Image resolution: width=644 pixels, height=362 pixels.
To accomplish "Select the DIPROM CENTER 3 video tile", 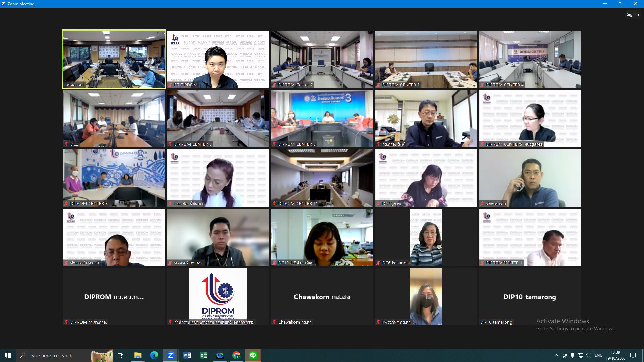I will (x=322, y=119).
